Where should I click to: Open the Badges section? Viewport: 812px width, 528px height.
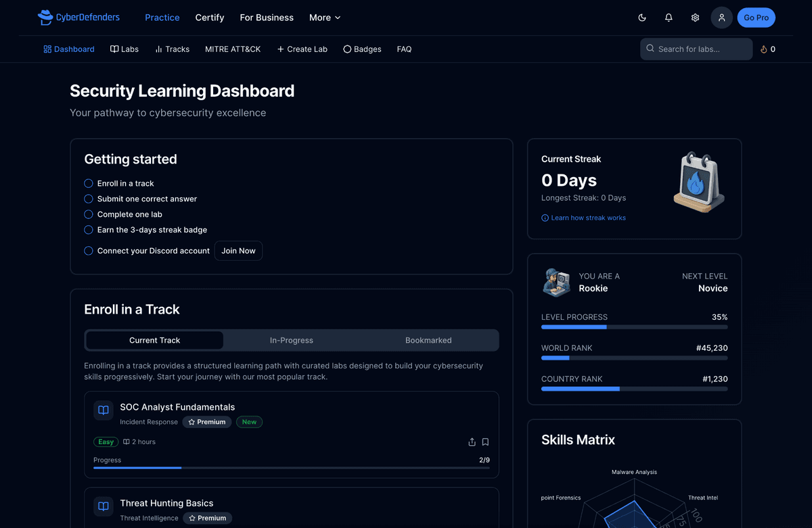[362, 49]
